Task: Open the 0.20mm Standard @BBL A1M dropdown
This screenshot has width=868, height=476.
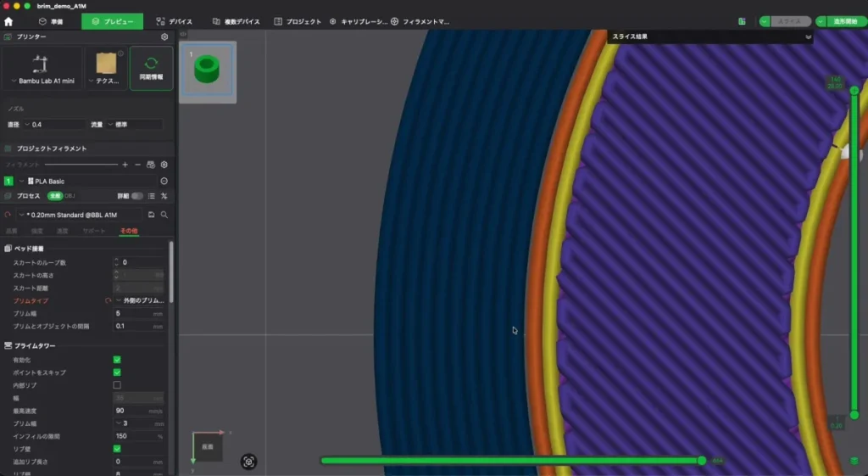Action: [x=79, y=215]
